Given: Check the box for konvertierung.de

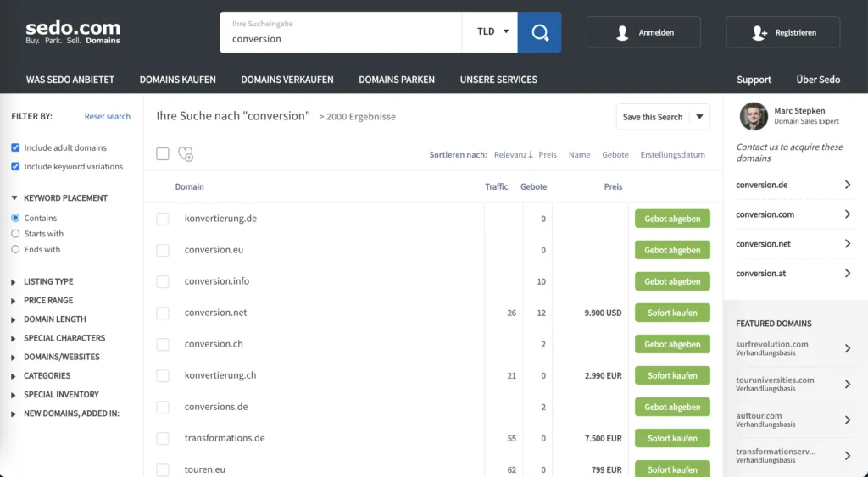Looking at the screenshot, I should 163,219.
